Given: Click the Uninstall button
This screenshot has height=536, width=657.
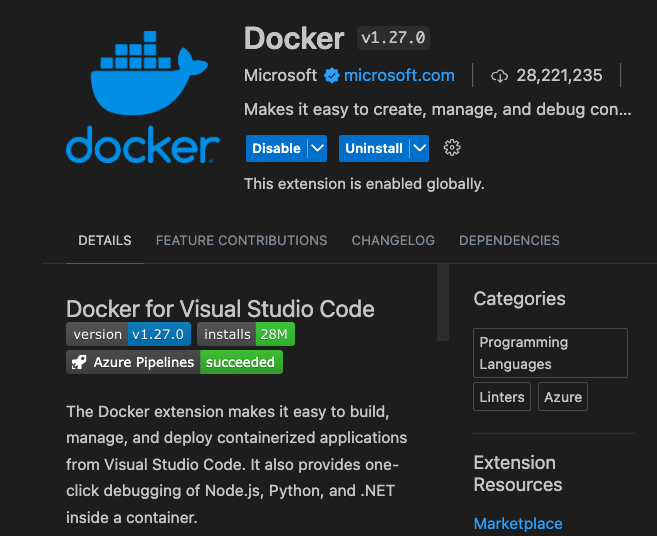Looking at the screenshot, I should tap(374, 148).
